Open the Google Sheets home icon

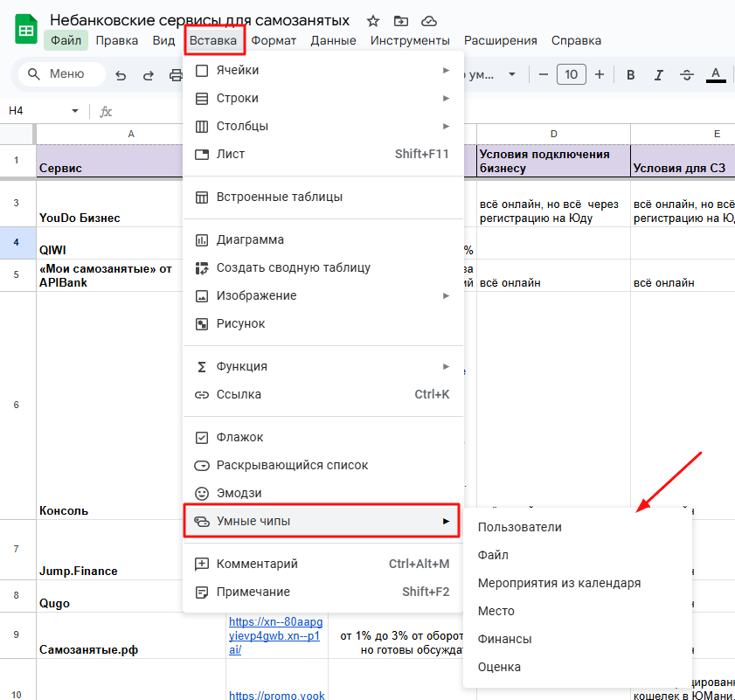pos(26,31)
